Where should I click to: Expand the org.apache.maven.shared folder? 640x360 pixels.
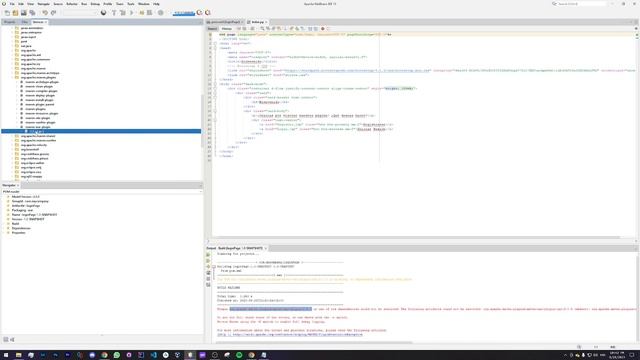pos(13,136)
